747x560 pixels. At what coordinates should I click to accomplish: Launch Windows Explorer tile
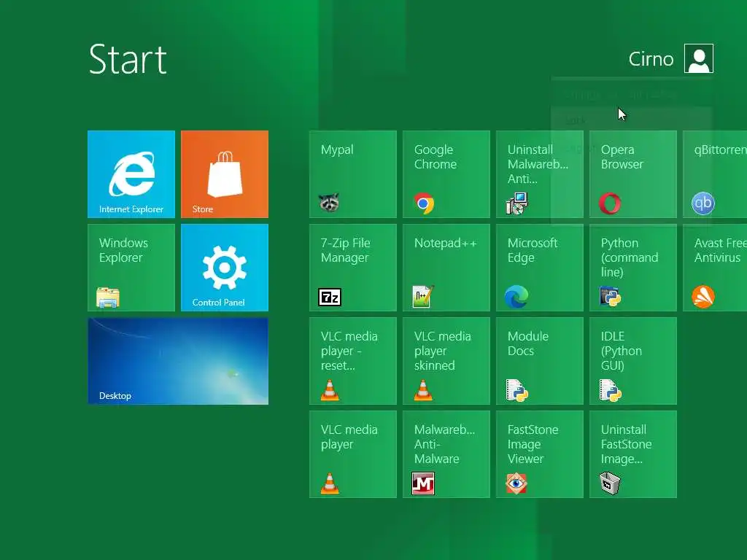[x=131, y=268]
